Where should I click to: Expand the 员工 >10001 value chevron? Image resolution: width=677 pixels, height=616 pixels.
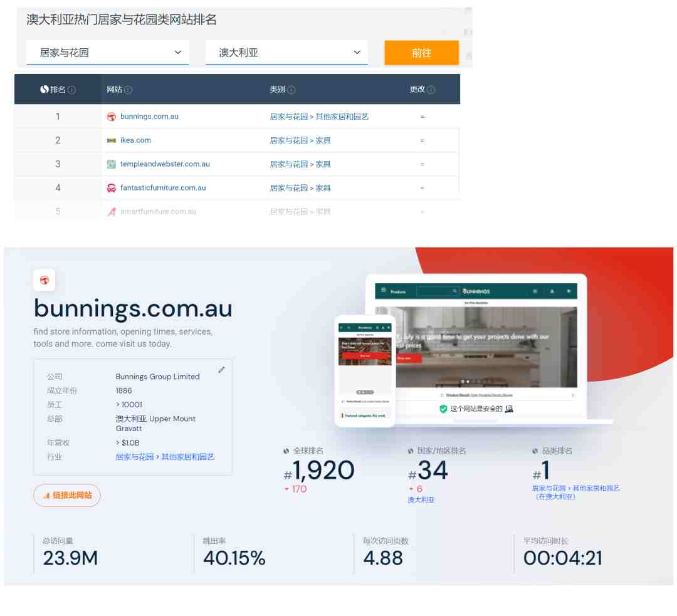pos(118,404)
